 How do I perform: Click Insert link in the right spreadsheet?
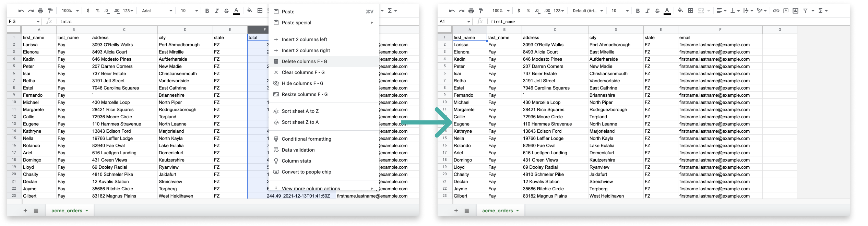click(776, 11)
